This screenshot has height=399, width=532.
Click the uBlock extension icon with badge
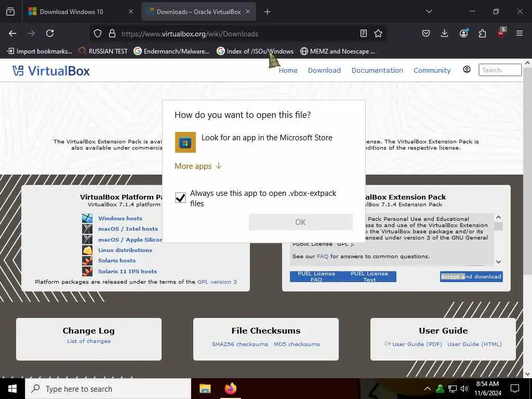pyautogui.click(x=501, y=33)
